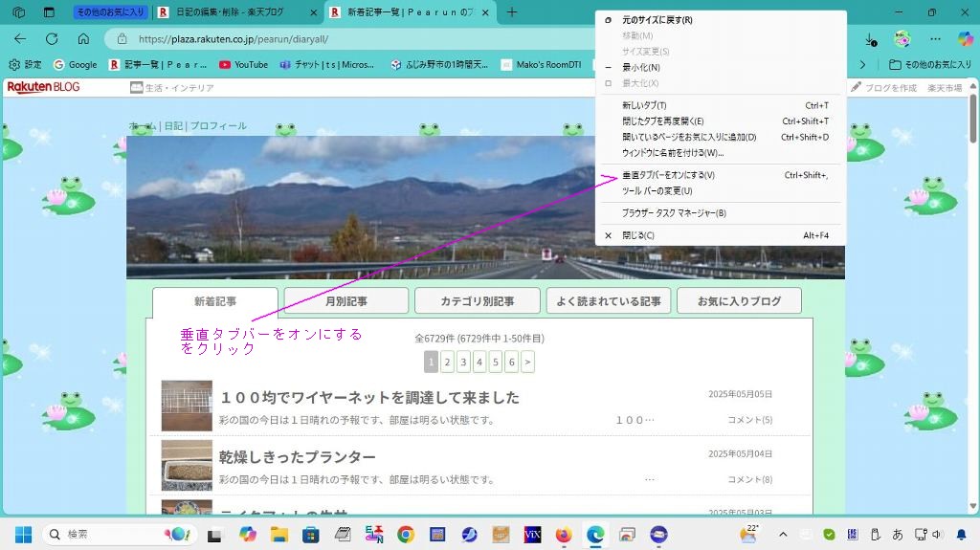
Task: Show hidden system tray icons chevron
Action: pos(783,535)
